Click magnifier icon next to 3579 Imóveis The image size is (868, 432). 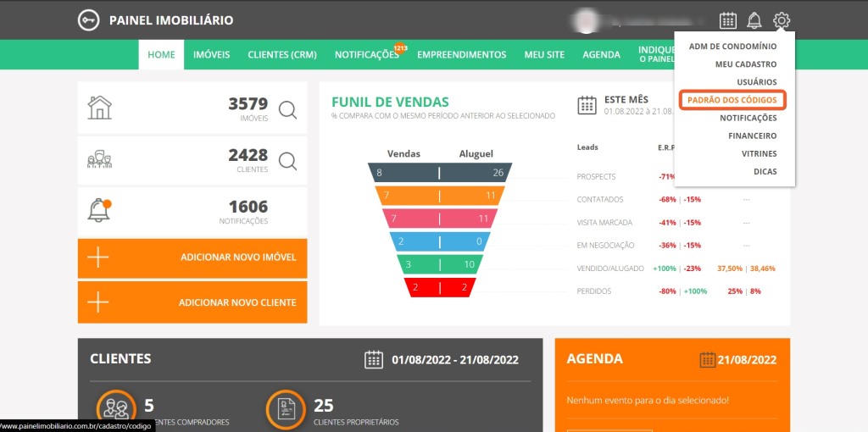point(287,109)
